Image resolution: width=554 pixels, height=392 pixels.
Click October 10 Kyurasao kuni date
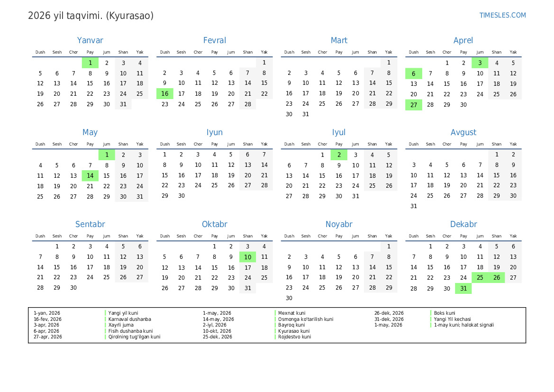pos(248,257)
